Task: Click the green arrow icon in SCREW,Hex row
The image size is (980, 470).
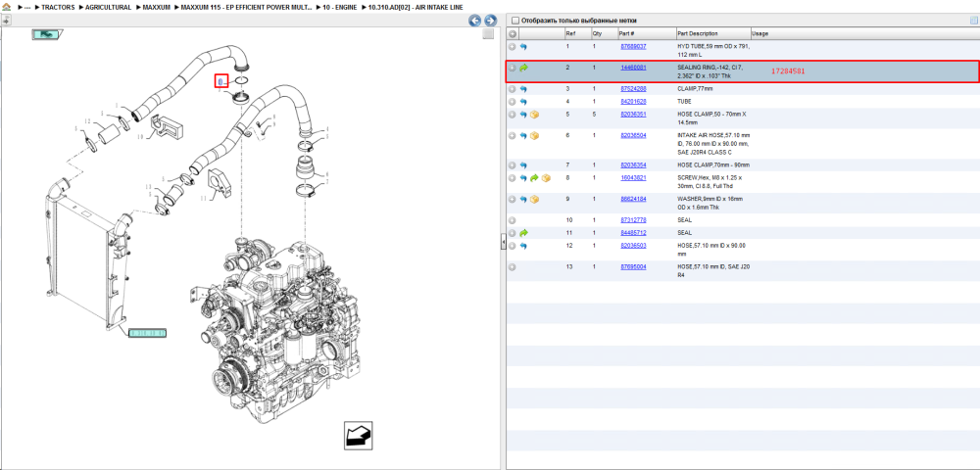Action: 534,178
